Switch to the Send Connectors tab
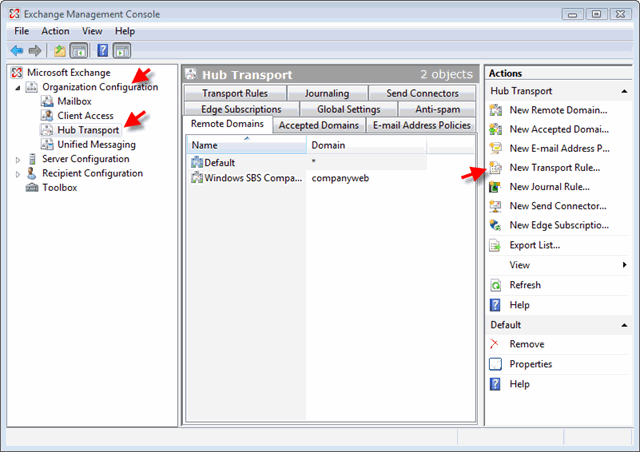The height and width of the screenshot is (452, 640). point(422,93)
